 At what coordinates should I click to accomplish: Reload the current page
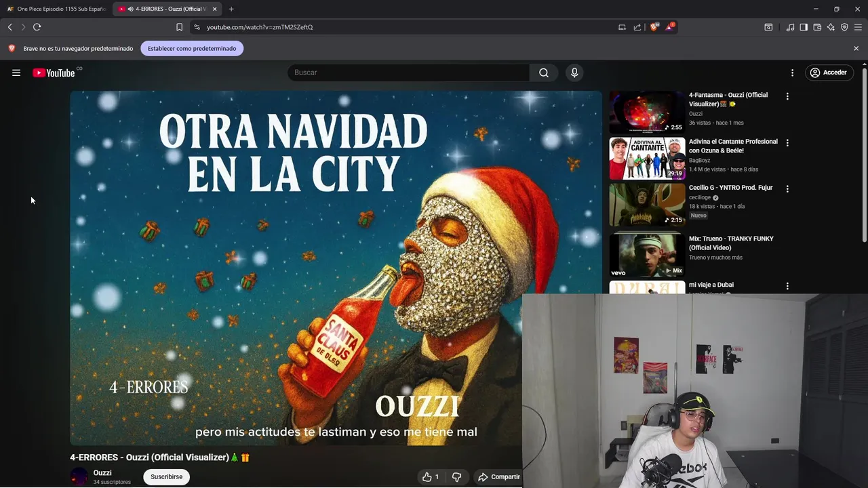click(37, 27)
